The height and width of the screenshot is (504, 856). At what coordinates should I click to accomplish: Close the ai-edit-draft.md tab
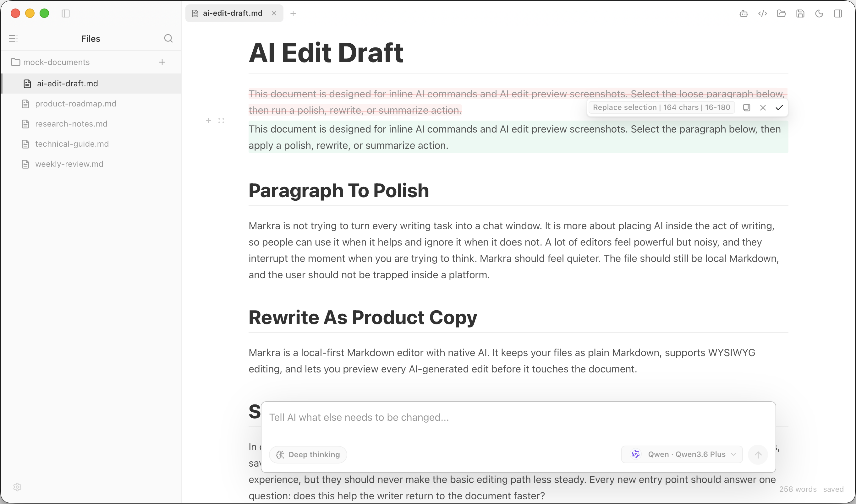pos(274,13)
